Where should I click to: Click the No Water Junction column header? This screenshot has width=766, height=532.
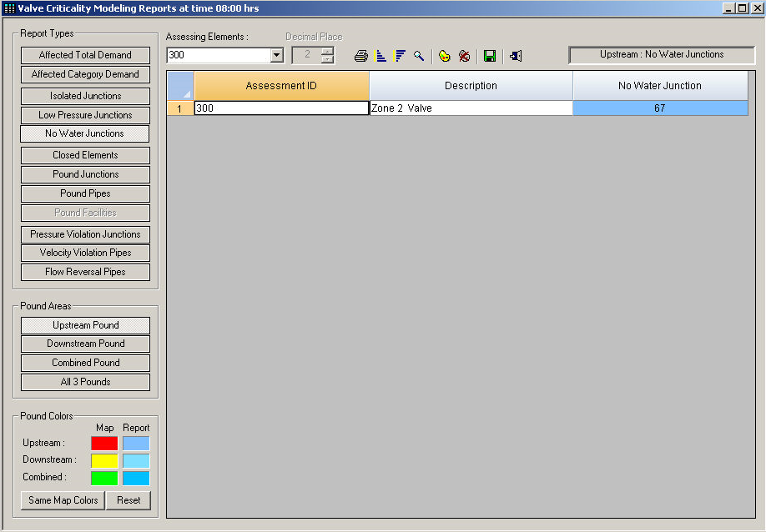click(660, 86)
